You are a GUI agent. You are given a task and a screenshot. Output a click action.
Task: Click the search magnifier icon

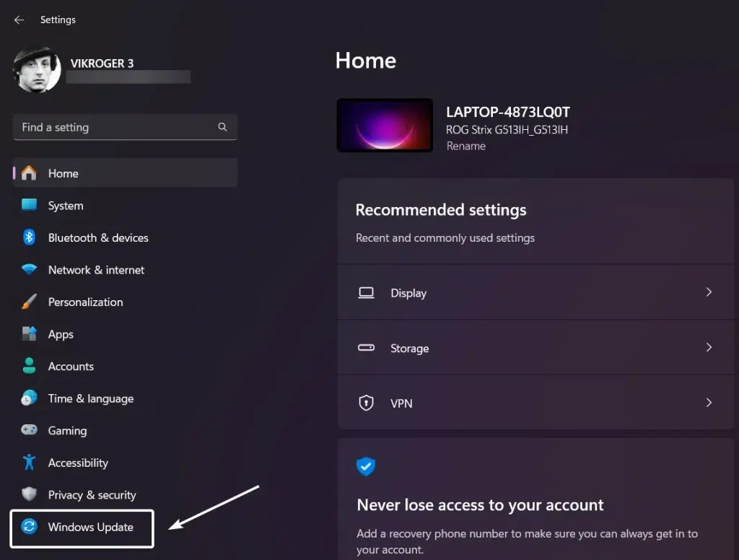222,127
